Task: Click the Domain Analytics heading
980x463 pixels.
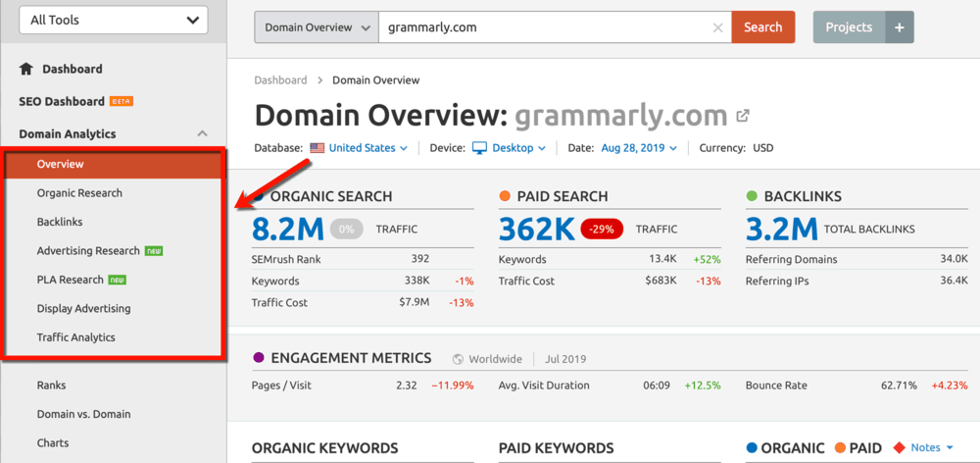Action: point(68,133)
